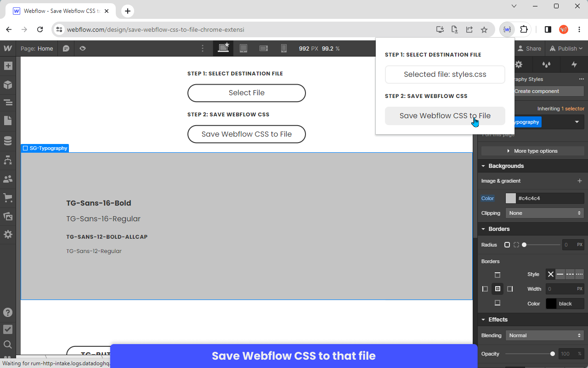Open the Ecommerce panel
This screenshot has height=368, width=588.
(8, 198)
